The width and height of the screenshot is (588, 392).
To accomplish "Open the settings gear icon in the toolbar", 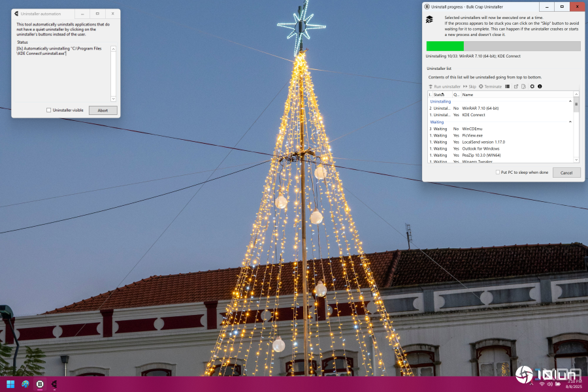I will click(532, 86).
